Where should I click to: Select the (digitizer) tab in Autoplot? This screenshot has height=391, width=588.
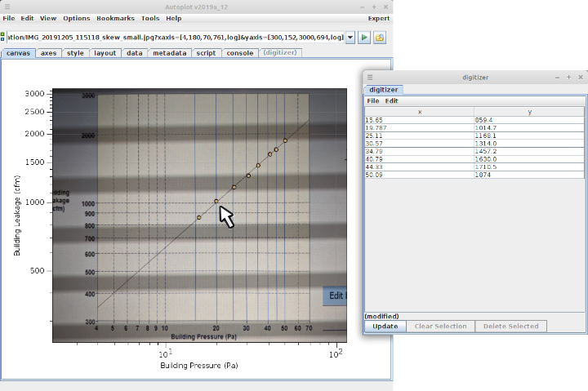(x=280, y=52)
